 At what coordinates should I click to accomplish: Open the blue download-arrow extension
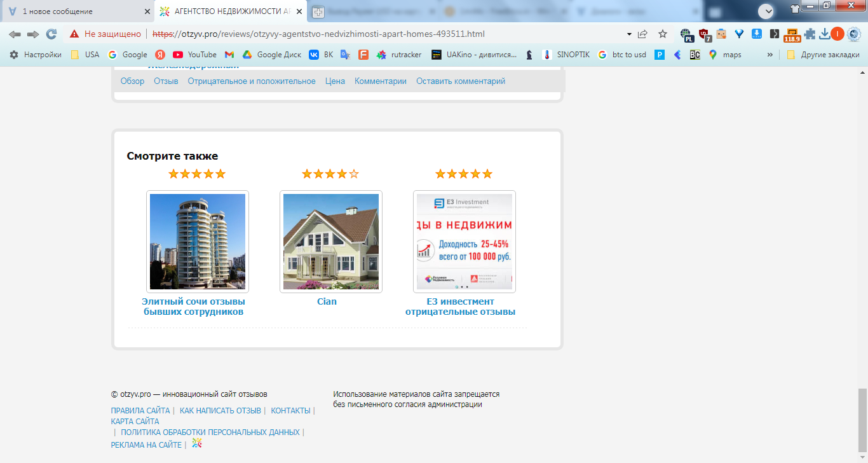pos(757,34)
